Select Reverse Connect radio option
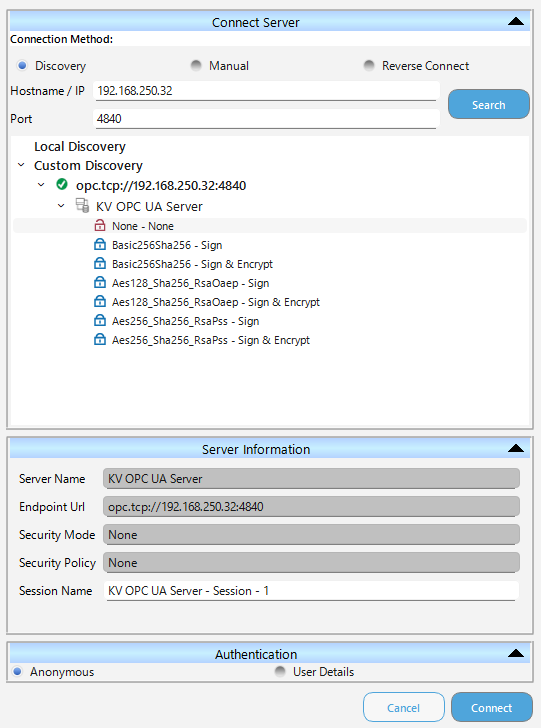Screen dimensions: 541x728 369,65
